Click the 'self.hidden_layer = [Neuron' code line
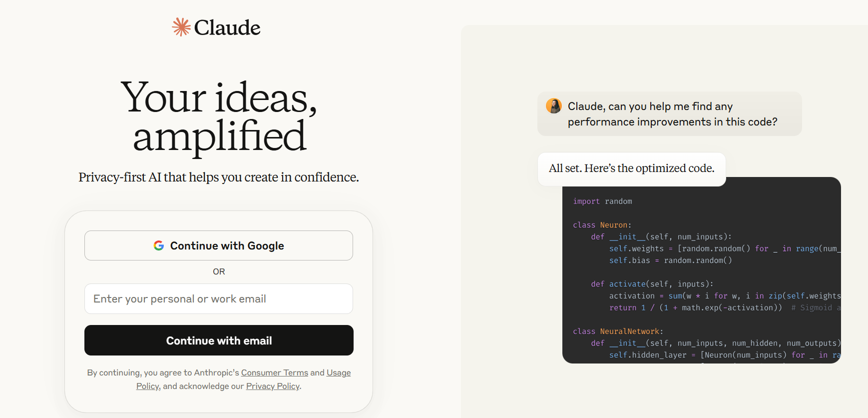868x418 pixels. pyautogui.click(x=725, y=355)
